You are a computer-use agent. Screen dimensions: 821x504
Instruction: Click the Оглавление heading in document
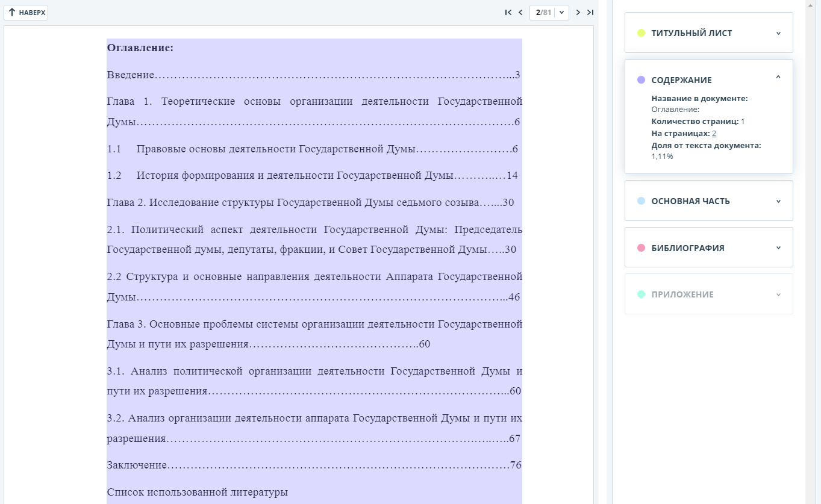140,48
